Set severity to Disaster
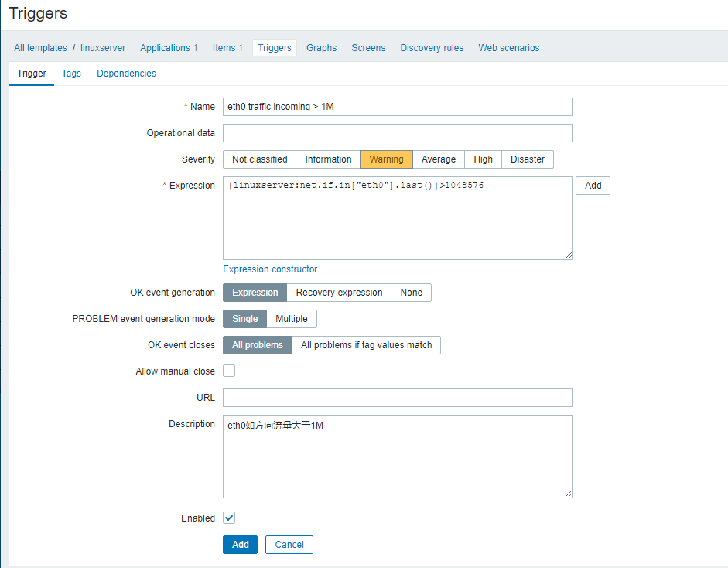 (528, 159)
